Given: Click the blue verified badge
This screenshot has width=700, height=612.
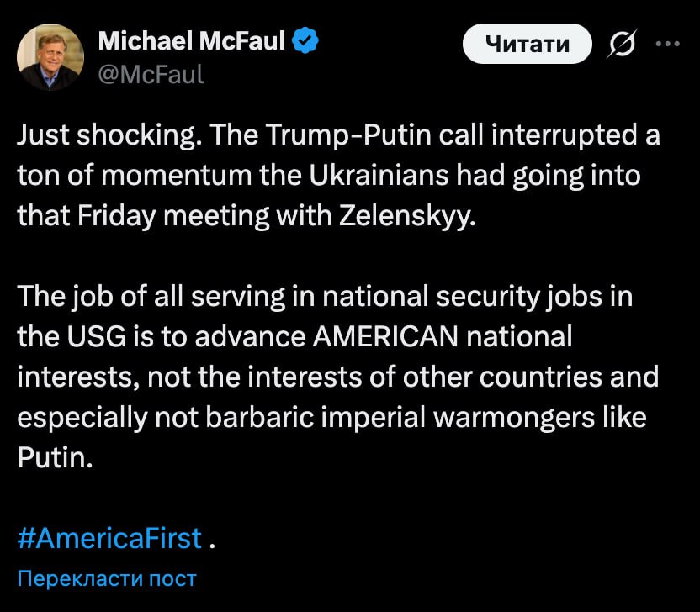Looking at the screenshot, I should coord(305,40).
